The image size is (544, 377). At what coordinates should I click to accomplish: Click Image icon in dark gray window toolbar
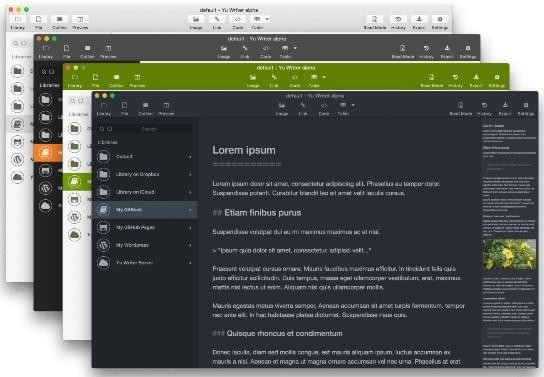point(224,48)
